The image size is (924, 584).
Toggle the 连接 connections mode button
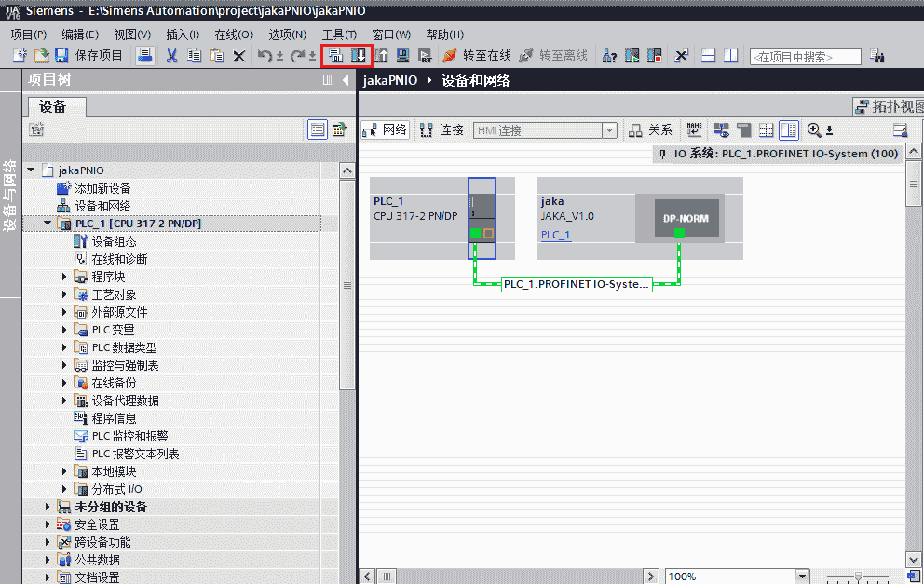pos(442,130)
